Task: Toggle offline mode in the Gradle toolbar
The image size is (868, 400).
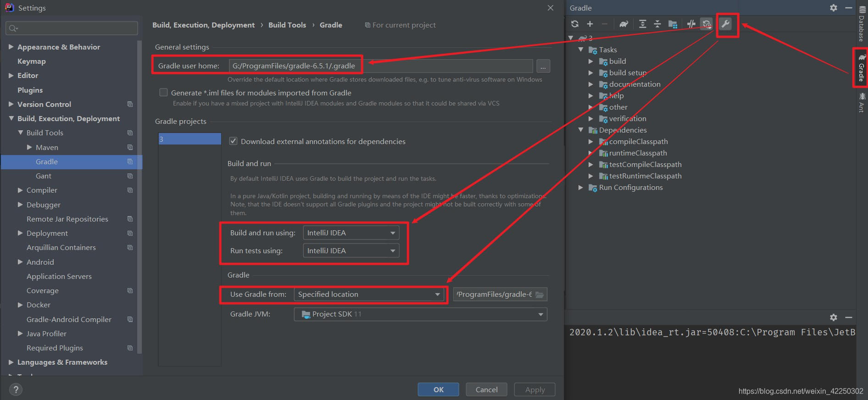Action: click(x=691, y=24)
